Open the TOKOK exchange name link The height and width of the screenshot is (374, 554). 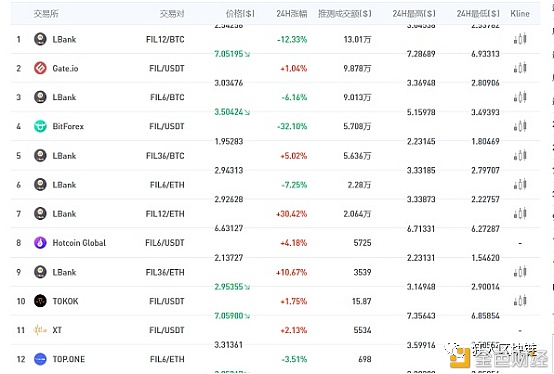tap(65, 301)
